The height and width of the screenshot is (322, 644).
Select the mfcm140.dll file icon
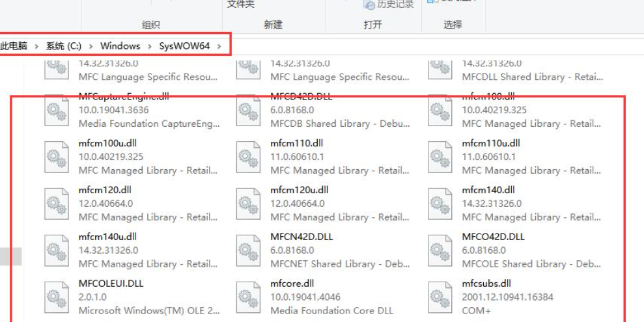[440, 204]
